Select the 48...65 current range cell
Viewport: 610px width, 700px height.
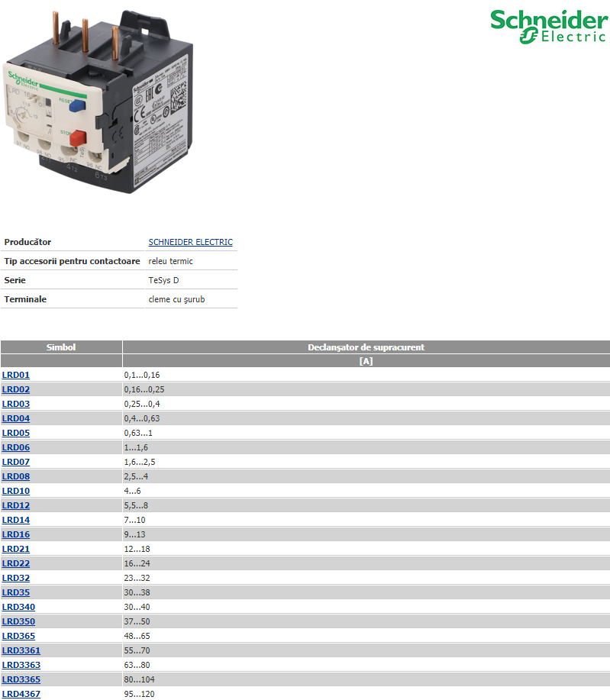click(366, 636)
